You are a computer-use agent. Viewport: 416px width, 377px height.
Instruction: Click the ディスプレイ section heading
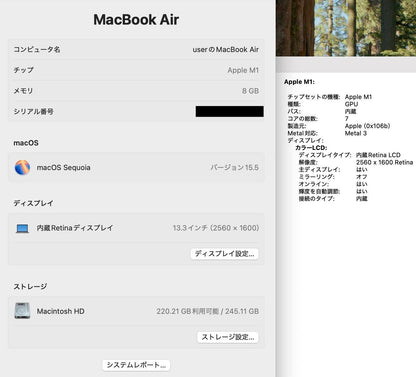[x=33, y=203]
